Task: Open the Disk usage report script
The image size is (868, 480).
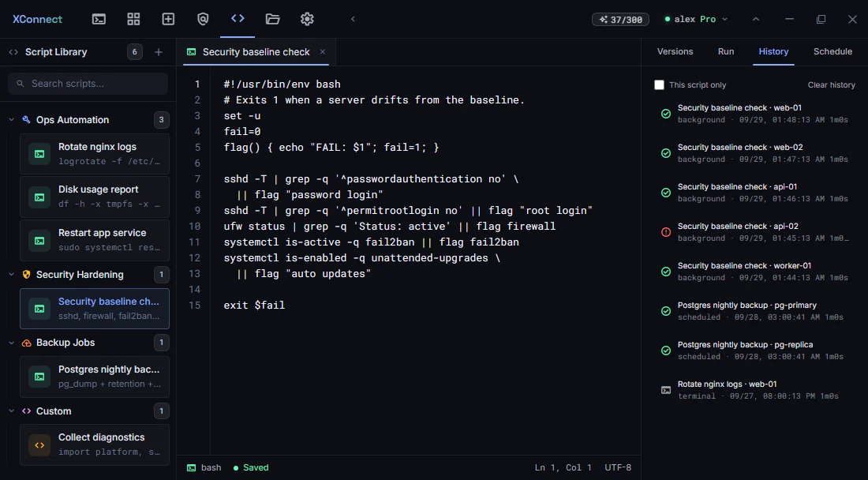Action: pyautogui.click(x=95, y=197)
